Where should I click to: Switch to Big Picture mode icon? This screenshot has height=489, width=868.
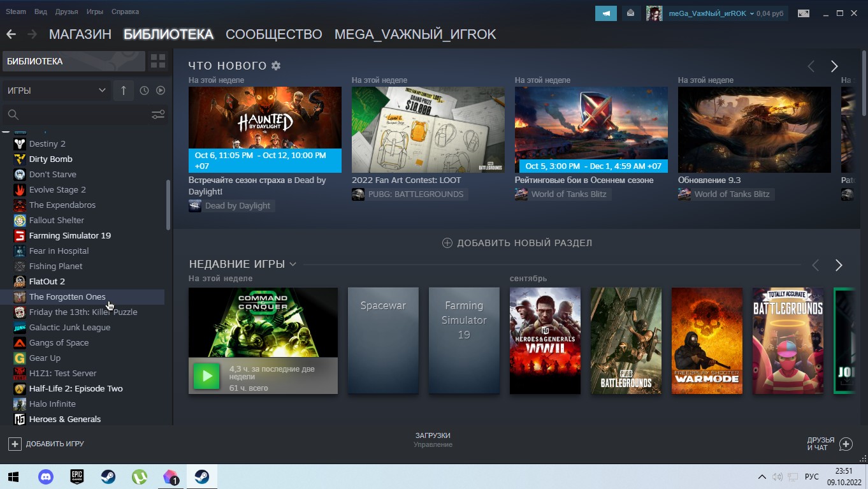804,13
